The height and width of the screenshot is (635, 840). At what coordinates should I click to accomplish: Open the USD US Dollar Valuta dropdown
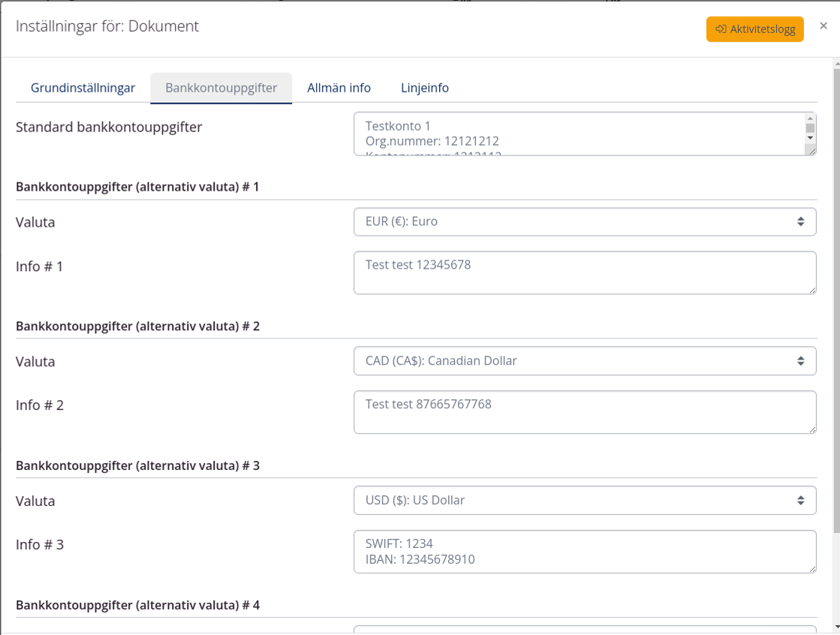(584, 500)
